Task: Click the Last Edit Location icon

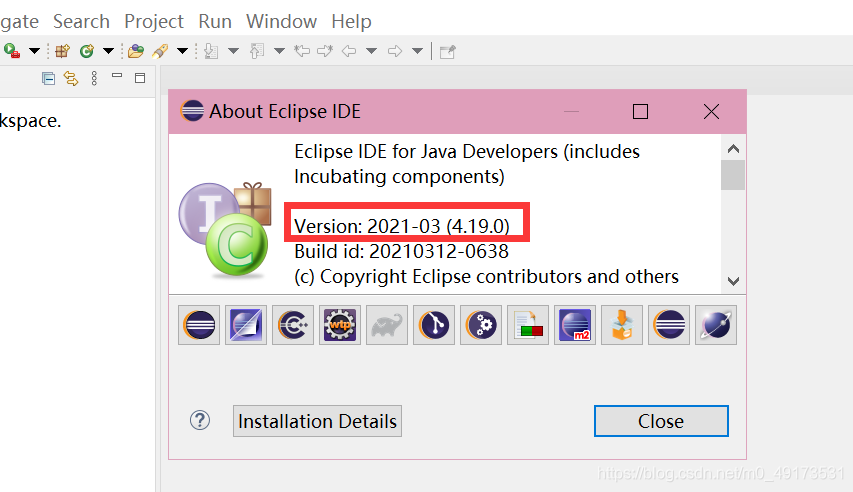Action: tap(302, 51)
